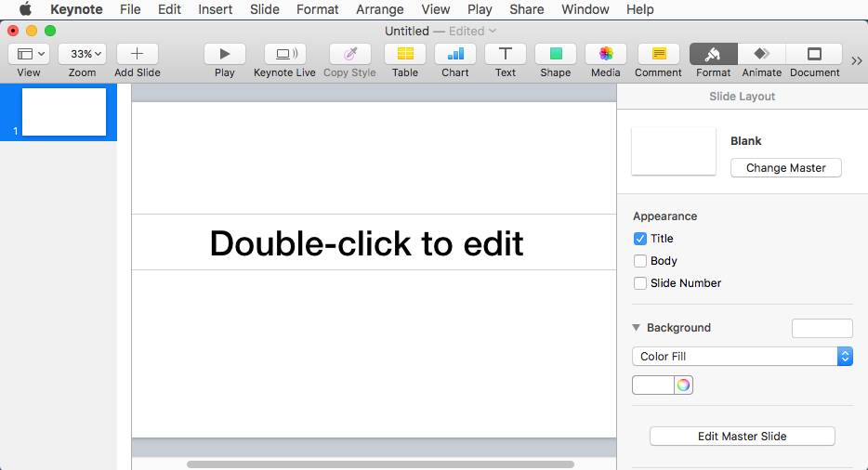Open Keynote Live from toolbar
Screen dimensions: 868x470
[x=285, y=54]
